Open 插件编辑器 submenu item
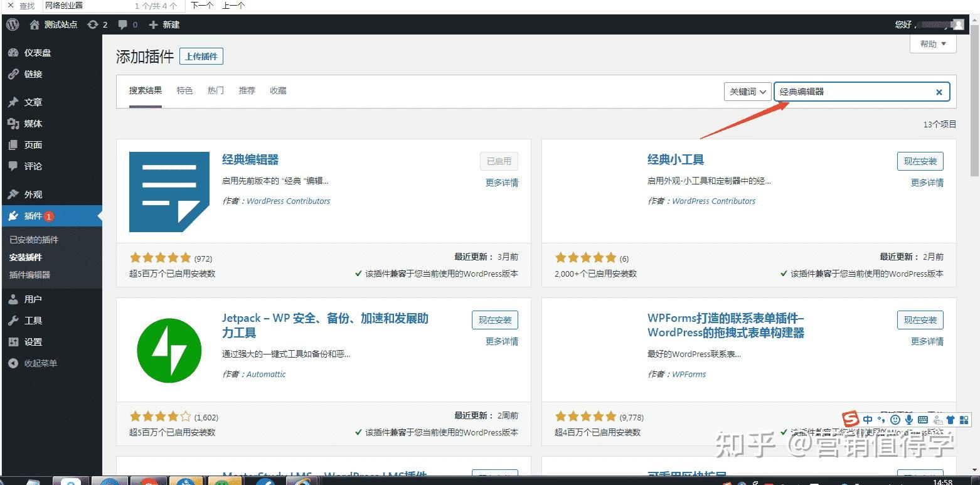Screen dimensions: 980x485 (29, 275)
